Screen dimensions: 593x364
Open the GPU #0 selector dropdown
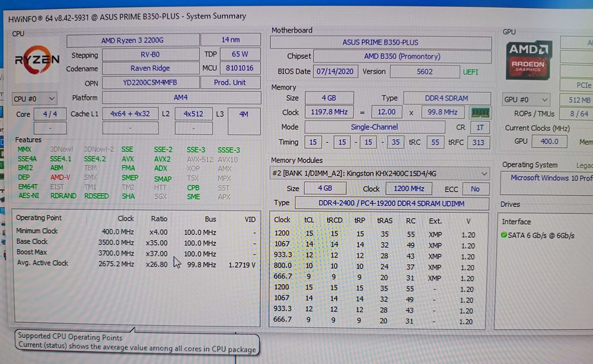pyautogui.click(x=525, y=100)
